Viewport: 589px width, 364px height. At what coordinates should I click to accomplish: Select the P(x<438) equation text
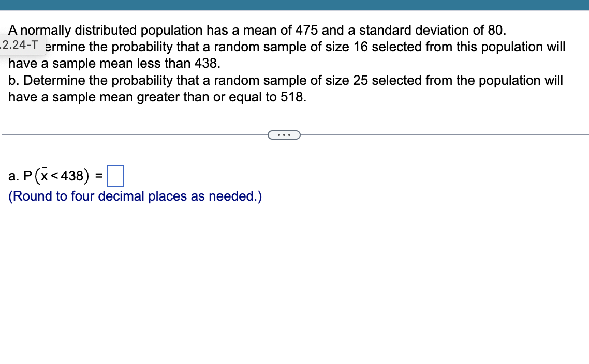(57, 175)
